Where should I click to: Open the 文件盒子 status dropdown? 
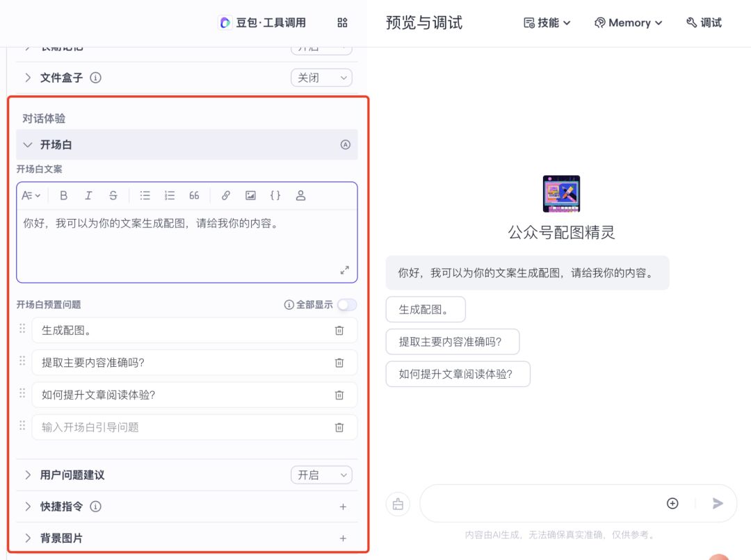[x=321, y=78]
